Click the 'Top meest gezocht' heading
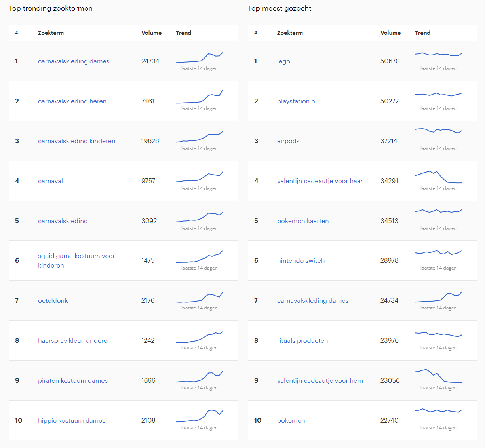This screenshot has width=485, height=448. 280,8
